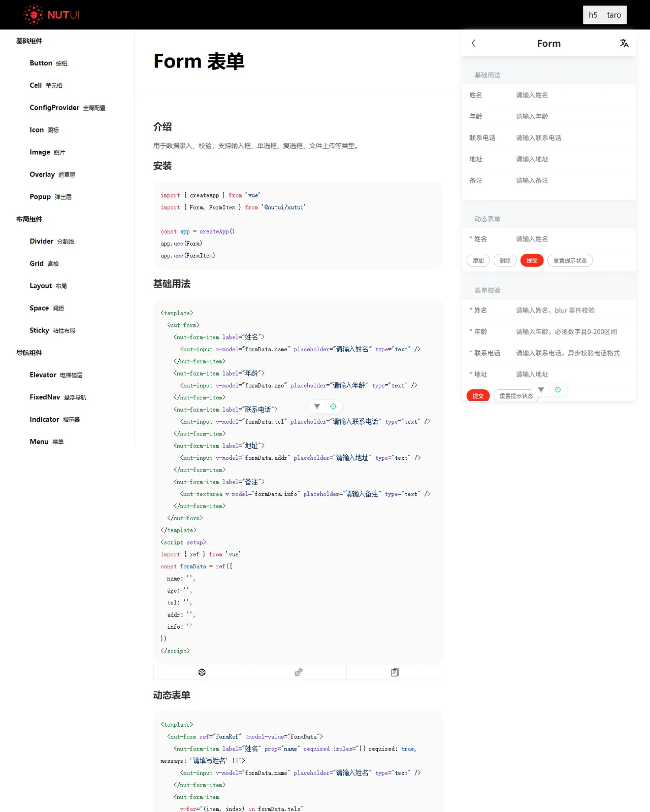Viewport: 650px width, 812px height.
Task: Click the Vue devtools logo over the code block
Action: (317, 407)
